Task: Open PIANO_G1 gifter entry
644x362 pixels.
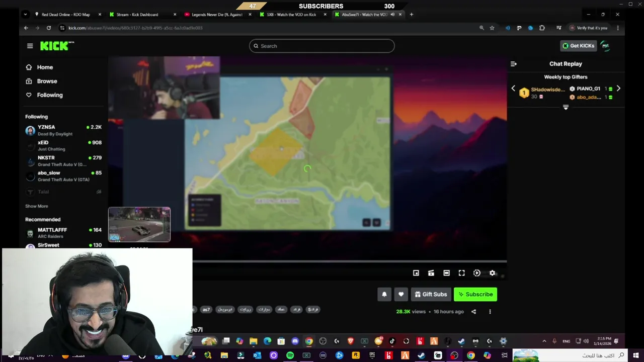Action: (x=591, y=89)
